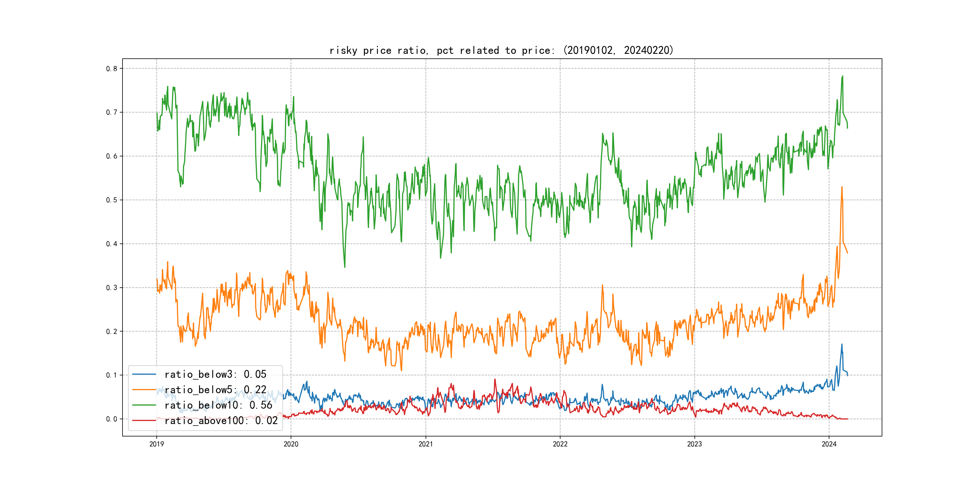The width and height of the screenshot is (980, 490).
Task: Click the chart title text
Action: 501,50
